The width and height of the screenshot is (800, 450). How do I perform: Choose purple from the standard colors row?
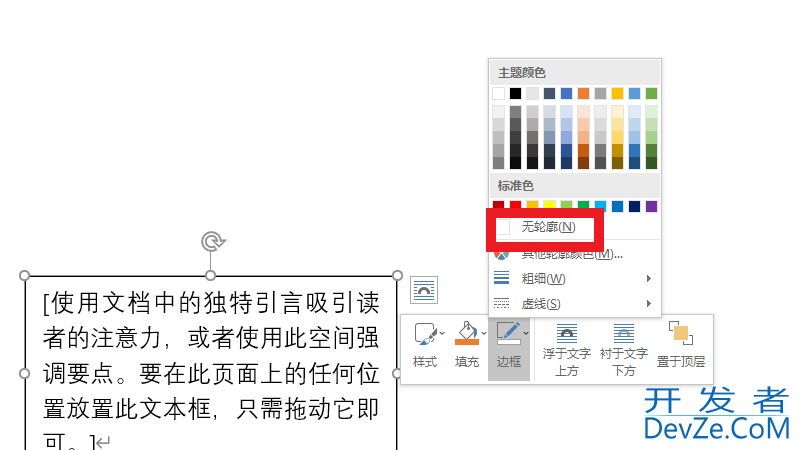pos(651,206)
